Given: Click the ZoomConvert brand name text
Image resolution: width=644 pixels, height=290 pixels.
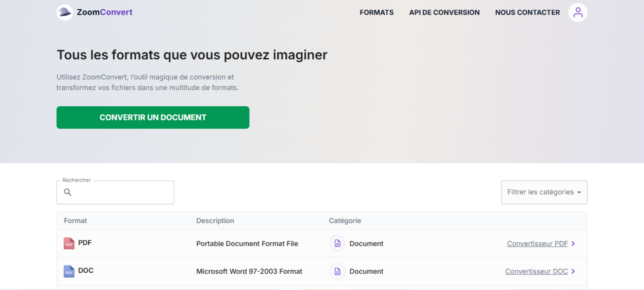Looking at the screenshot, I should [x=104, y=12].
